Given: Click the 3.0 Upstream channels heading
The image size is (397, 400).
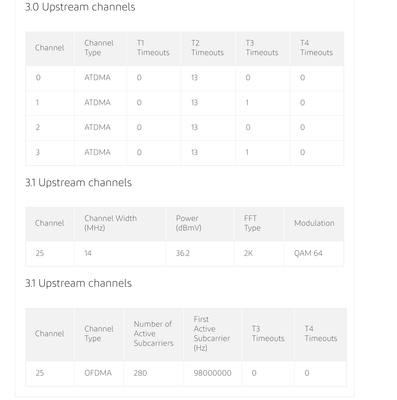Looking at the screenshot, I should click(x=80, y=7).
